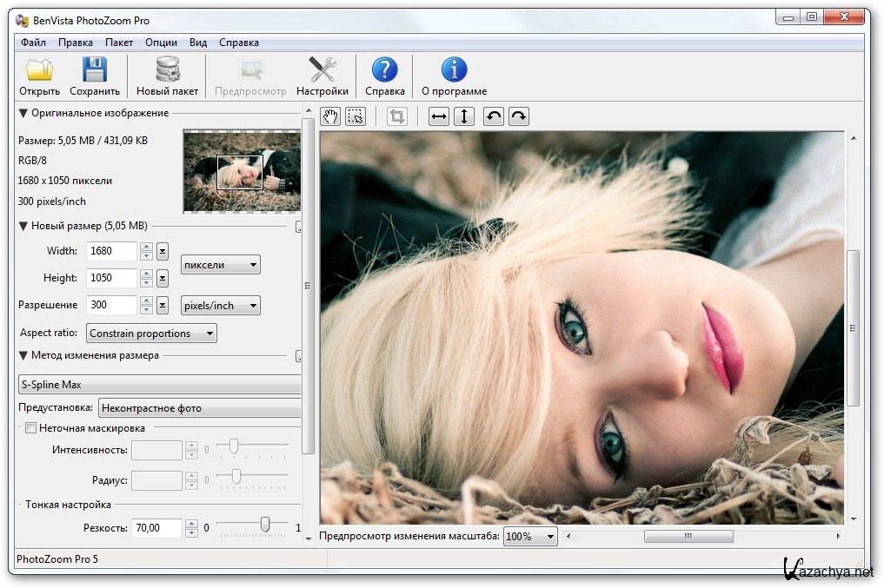This screenshot has height=588, width=884.
Task: Rotate image clockwise
Action: tap(518, 116)
